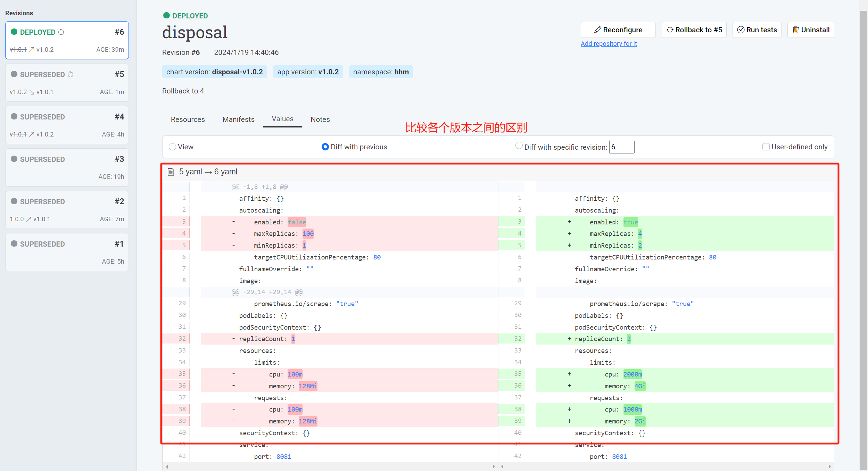Click the trash icon on Uninstall
Viewport: 868px width, 471px height.
pos(795,30)
